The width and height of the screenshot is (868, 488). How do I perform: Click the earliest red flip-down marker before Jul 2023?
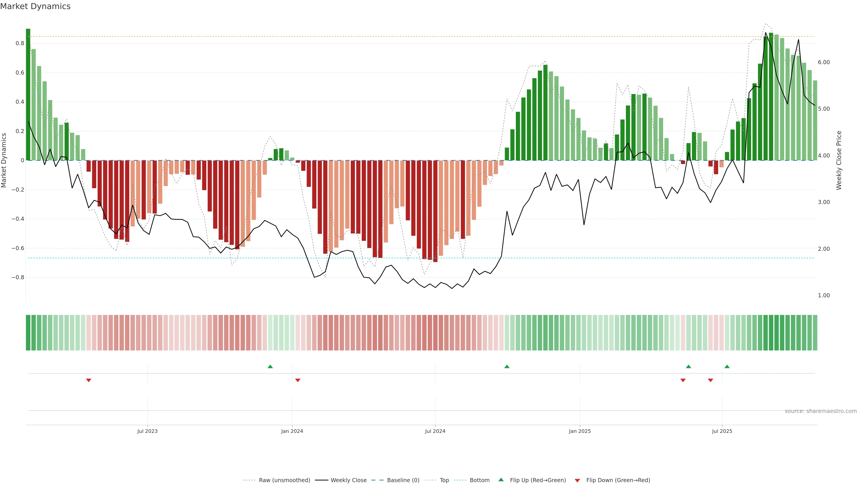pyautogui.click(x=89, y=380)
